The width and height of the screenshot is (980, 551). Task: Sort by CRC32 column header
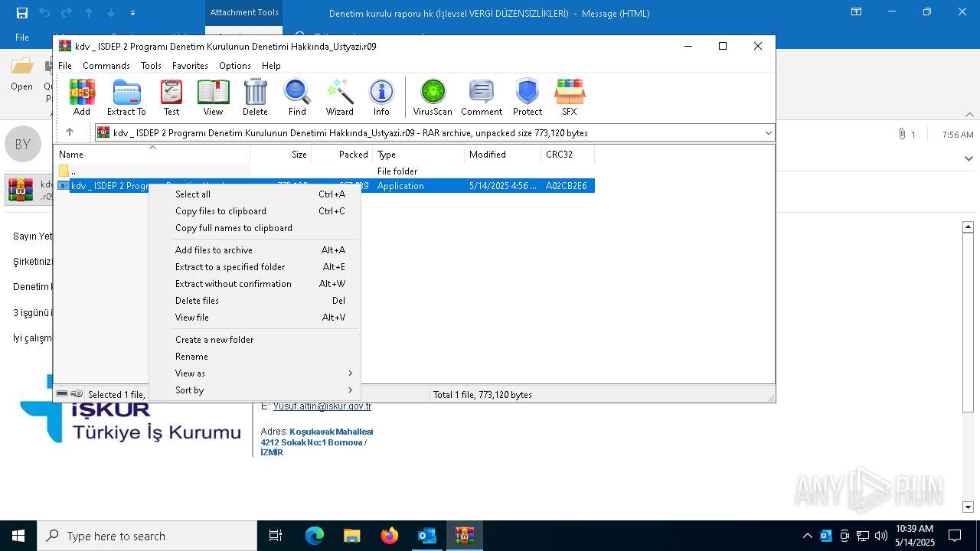pyautogui.click(x=568, y=155)
